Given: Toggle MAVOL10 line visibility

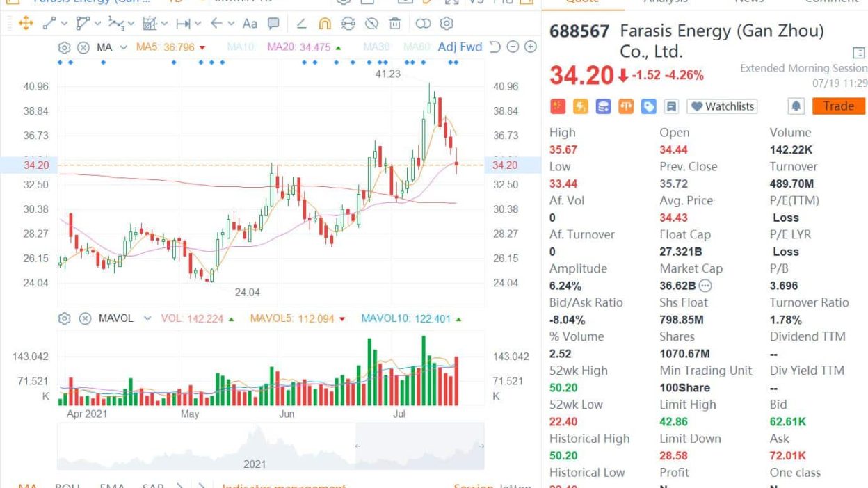Looking at the screenshot, I should pos(412,318).
